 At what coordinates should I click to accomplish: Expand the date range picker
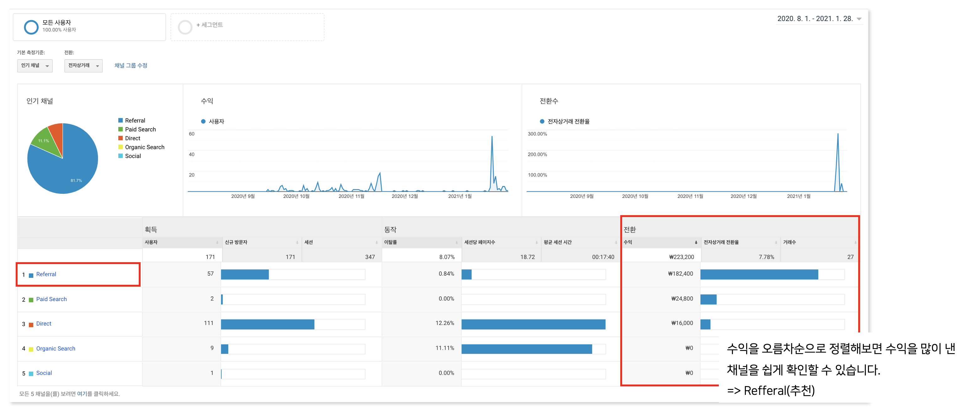click(859, 19)
